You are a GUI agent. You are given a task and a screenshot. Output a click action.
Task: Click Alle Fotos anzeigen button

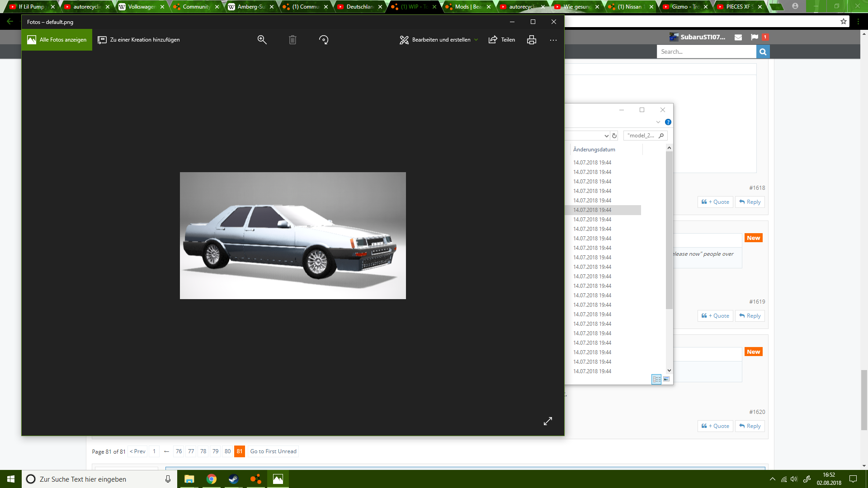[x=57, y=40]
